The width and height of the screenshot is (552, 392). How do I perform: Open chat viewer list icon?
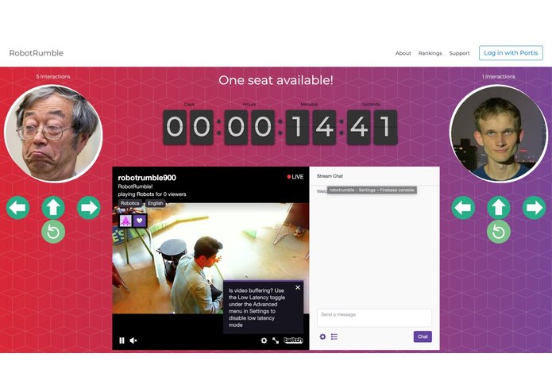coord(334,336)
